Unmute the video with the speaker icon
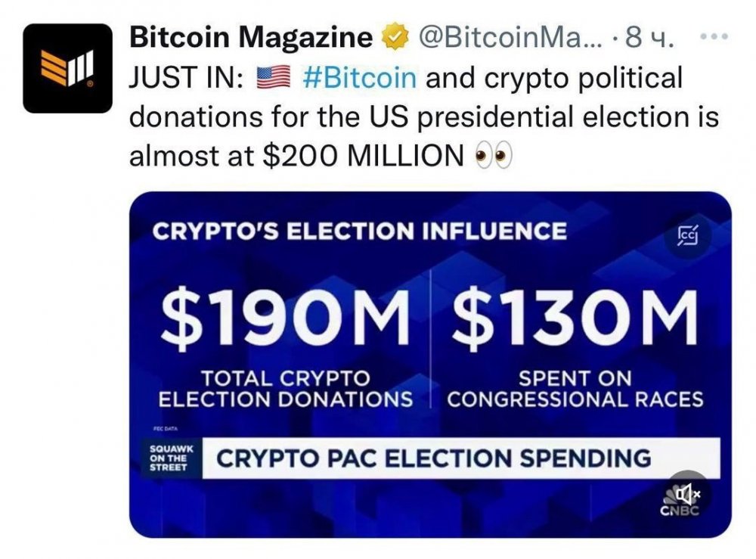This screenshot has height=559, width=756. coord(688,493)
